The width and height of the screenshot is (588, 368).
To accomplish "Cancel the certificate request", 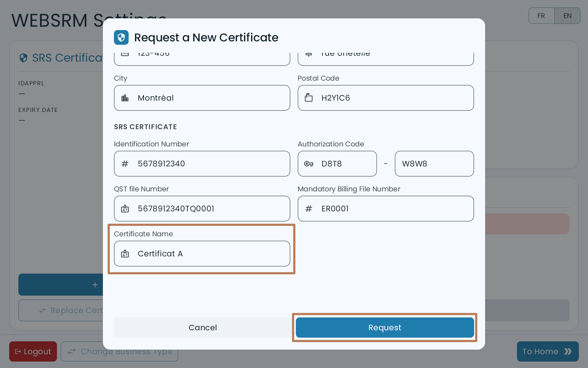I will (x=203, y=328).
